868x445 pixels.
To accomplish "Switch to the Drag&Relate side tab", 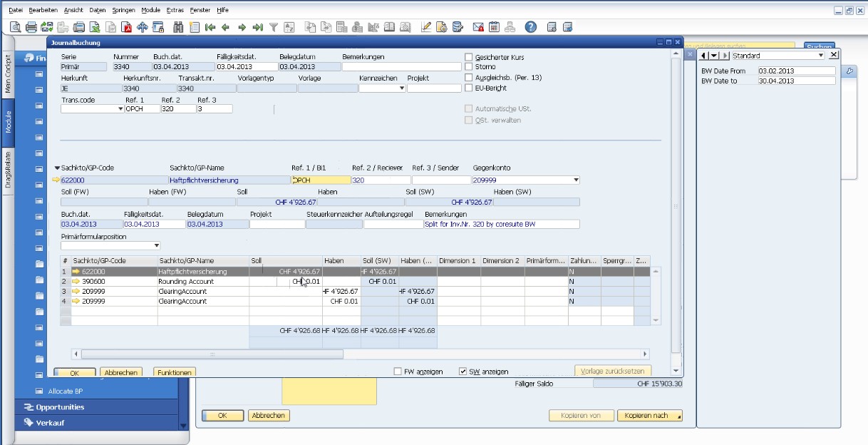I will tap(9, 169).
